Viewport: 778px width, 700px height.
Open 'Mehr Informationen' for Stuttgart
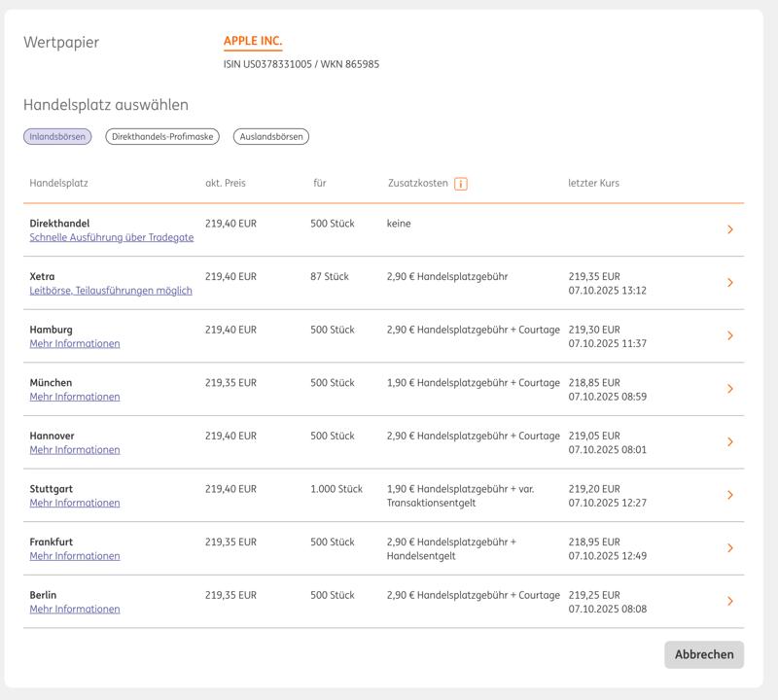pyautogui.click(x=75, y=503)
